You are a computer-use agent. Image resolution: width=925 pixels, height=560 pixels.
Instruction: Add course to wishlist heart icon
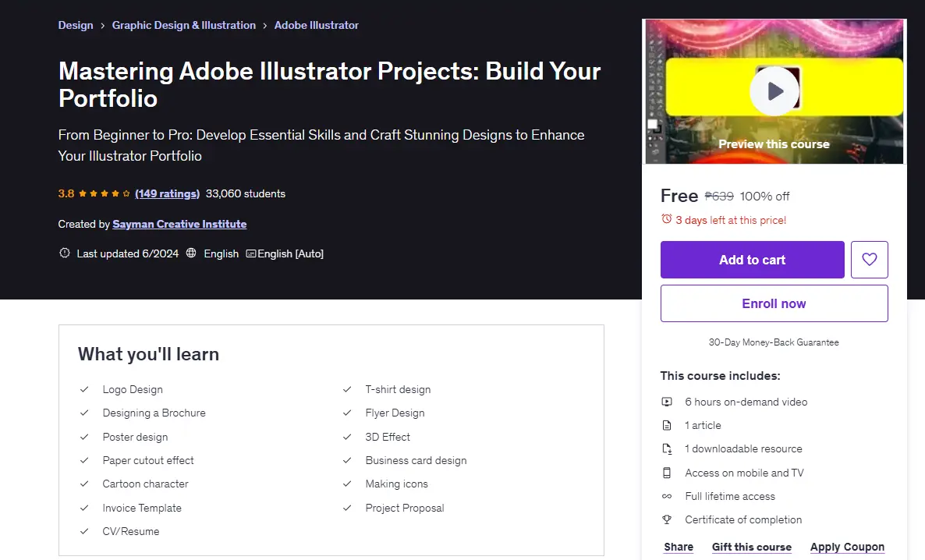(x=869, y=260)
